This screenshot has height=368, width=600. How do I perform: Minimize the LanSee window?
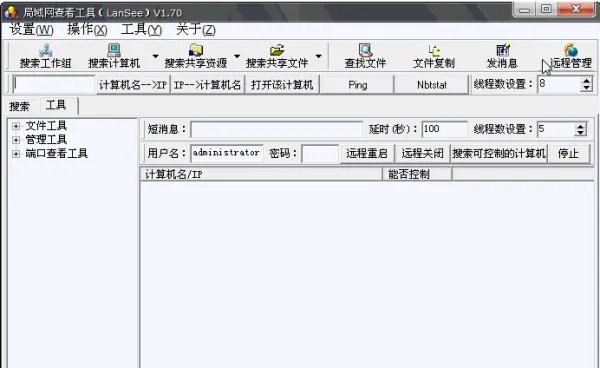525,9
